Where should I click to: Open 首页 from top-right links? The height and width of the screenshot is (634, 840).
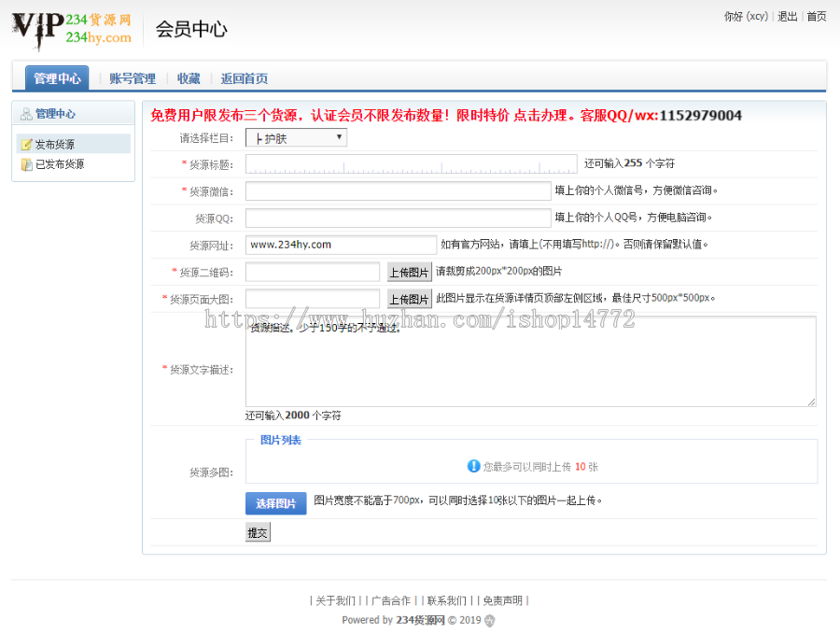[x=816, y=16]
